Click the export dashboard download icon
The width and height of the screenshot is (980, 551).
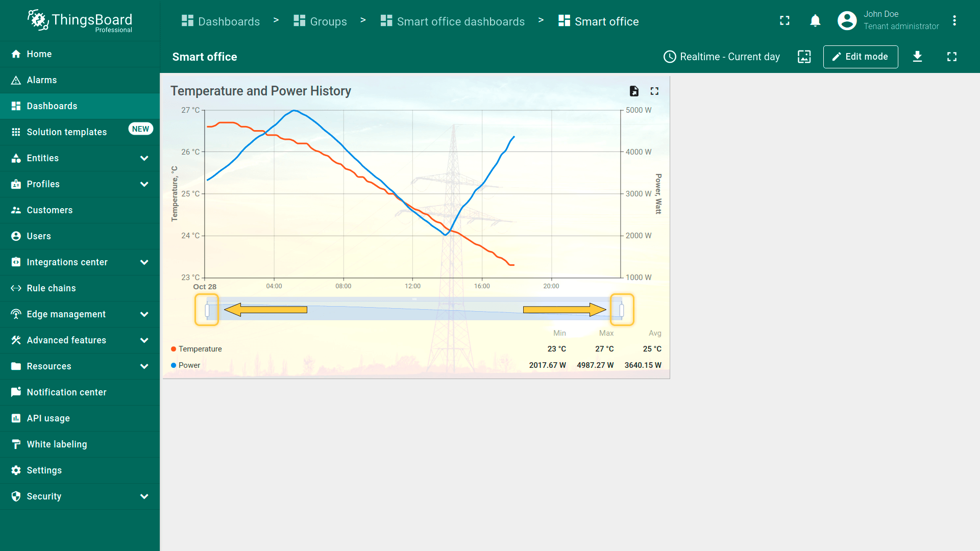[917, 57]
